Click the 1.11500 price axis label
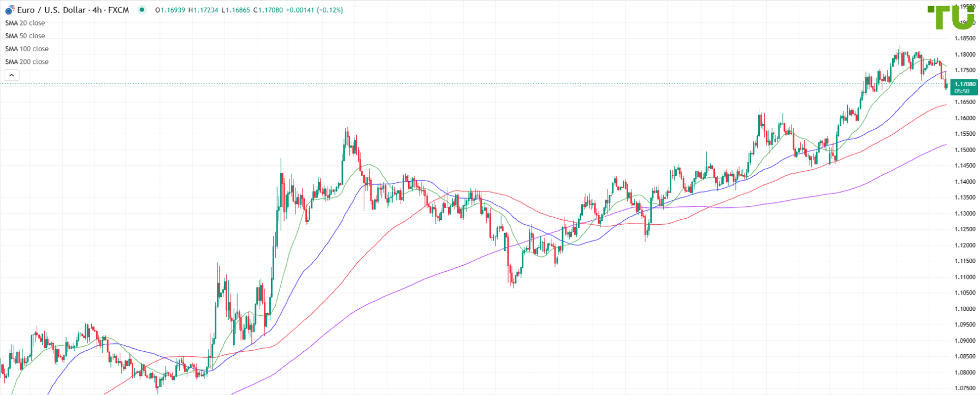The height and width of the screenshot is (395, 980). coord(965,261)
